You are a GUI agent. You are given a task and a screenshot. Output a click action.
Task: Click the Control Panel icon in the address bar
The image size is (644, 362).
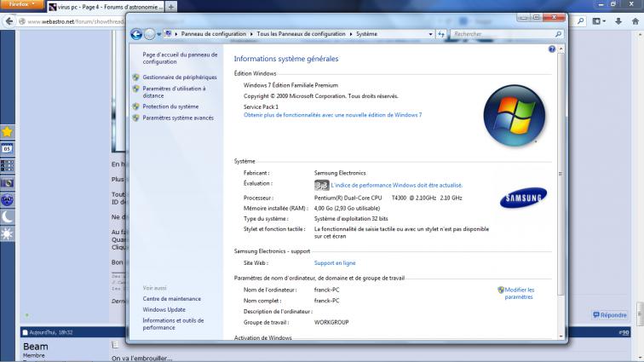pyautogui.click(x=168, y=34)
